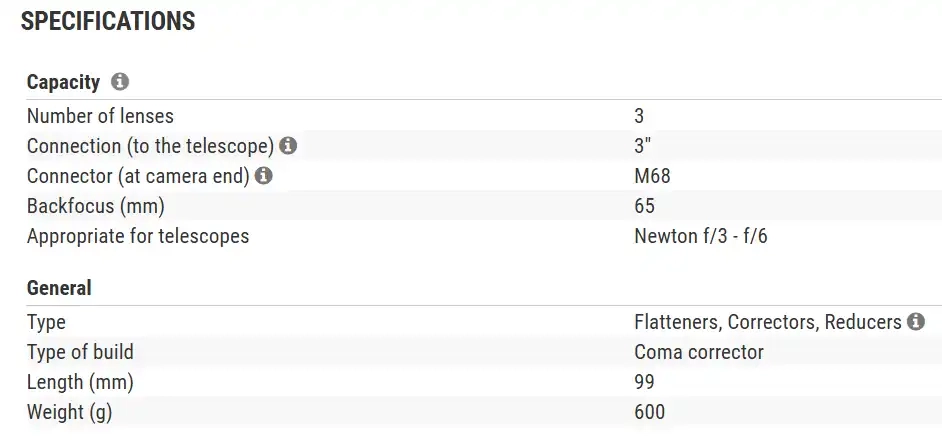Select the Newton f/3 - f/6 value

[700, 236]
